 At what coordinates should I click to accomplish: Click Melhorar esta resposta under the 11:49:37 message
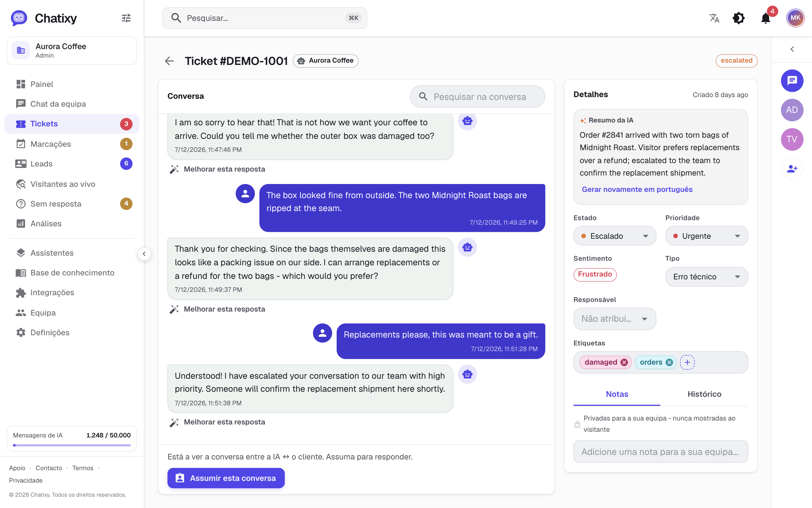pos(217,309)
